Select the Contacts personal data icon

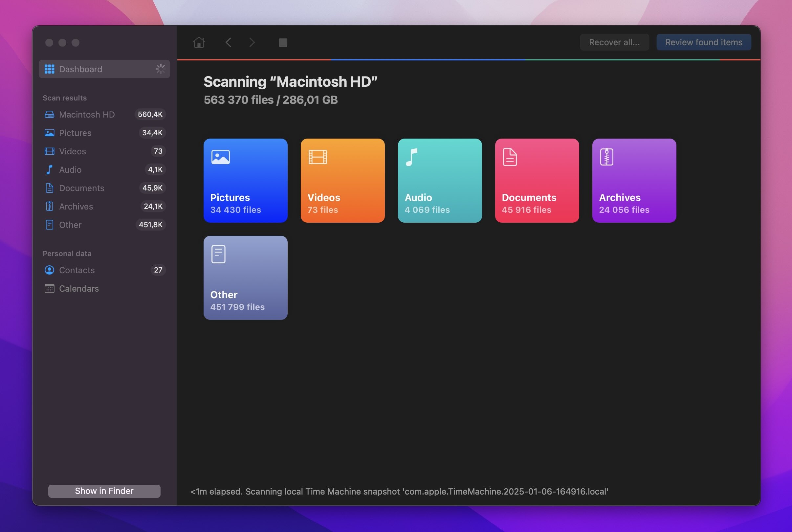pos(49,270)
